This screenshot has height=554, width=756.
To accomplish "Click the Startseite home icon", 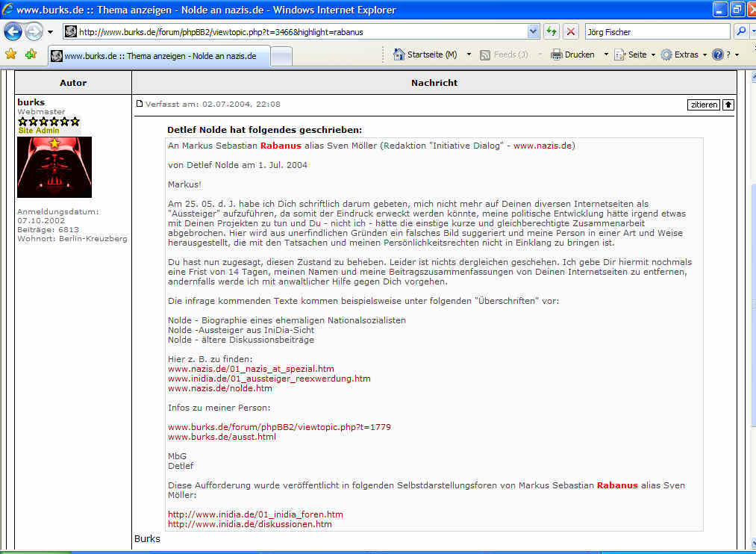I will coord(399,55).
